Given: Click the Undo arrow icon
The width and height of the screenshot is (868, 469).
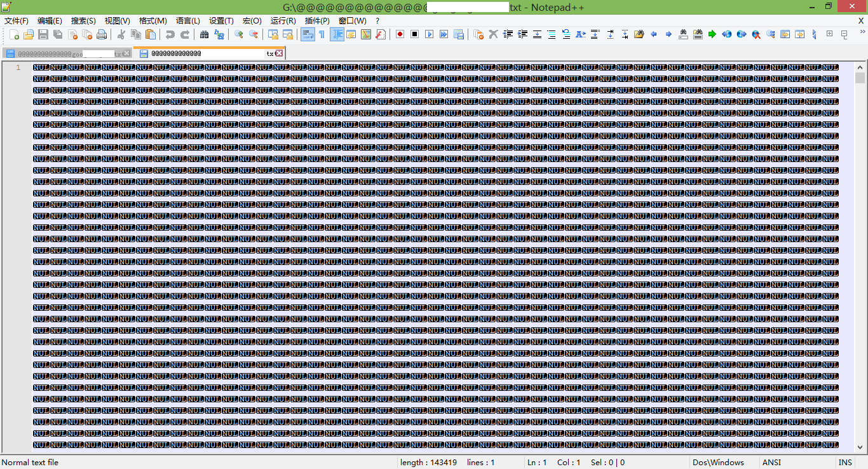Looking at the screenshot, I should pyautogui.click(x=170, y=34).
